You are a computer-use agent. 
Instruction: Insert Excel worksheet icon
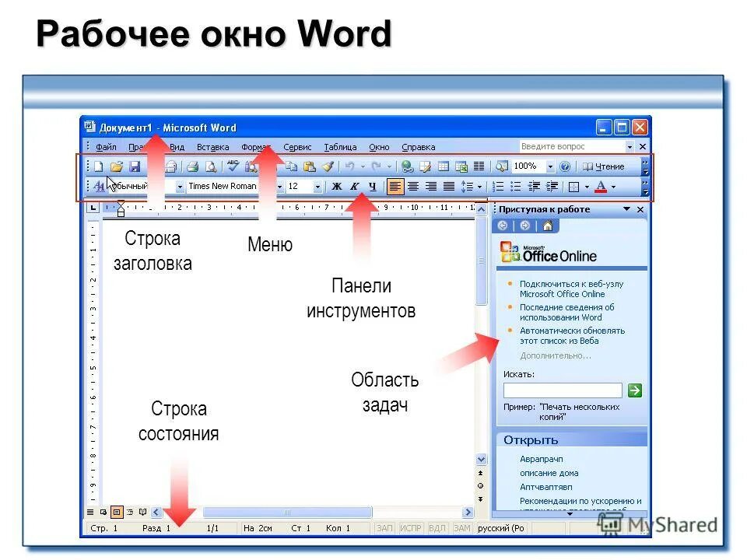coord(461,166)
